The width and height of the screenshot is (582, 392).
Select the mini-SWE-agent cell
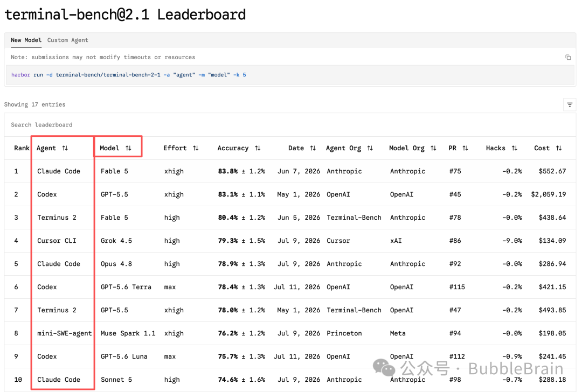point(65,333)
